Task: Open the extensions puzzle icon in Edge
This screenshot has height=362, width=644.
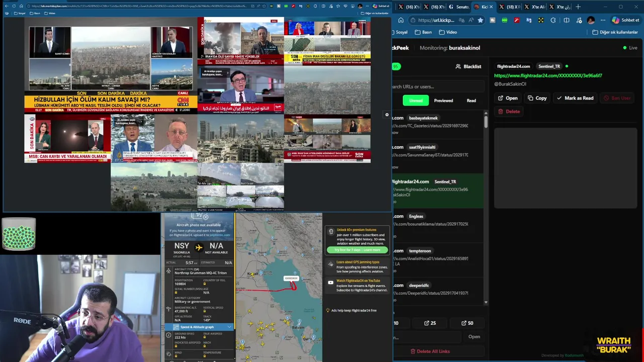Action: pyautogui.click(x=553, y=20)
